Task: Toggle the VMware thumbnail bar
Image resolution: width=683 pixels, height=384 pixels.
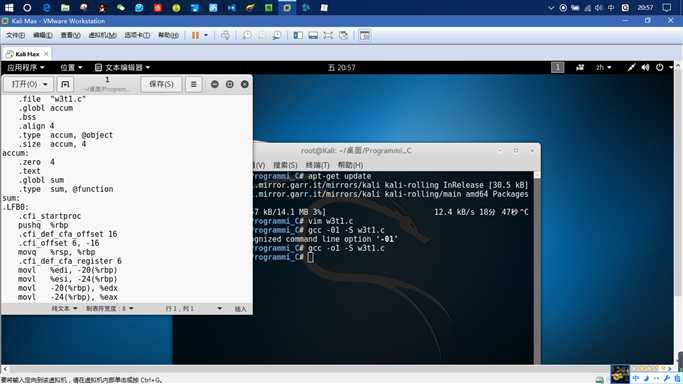Action: pos(313,35)
